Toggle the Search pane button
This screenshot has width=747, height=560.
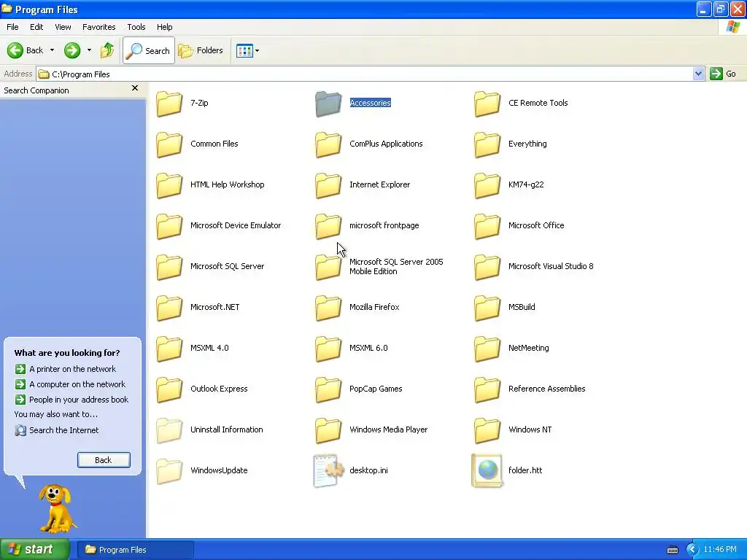coord(149,50)
